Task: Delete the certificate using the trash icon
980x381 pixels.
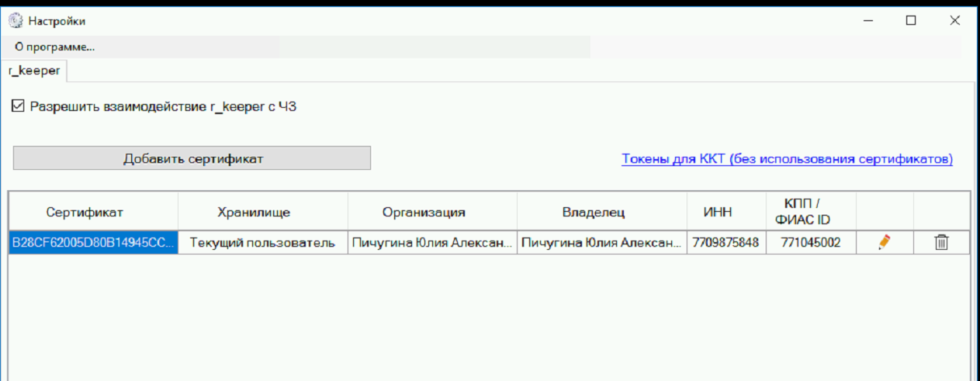Action: 941,243
